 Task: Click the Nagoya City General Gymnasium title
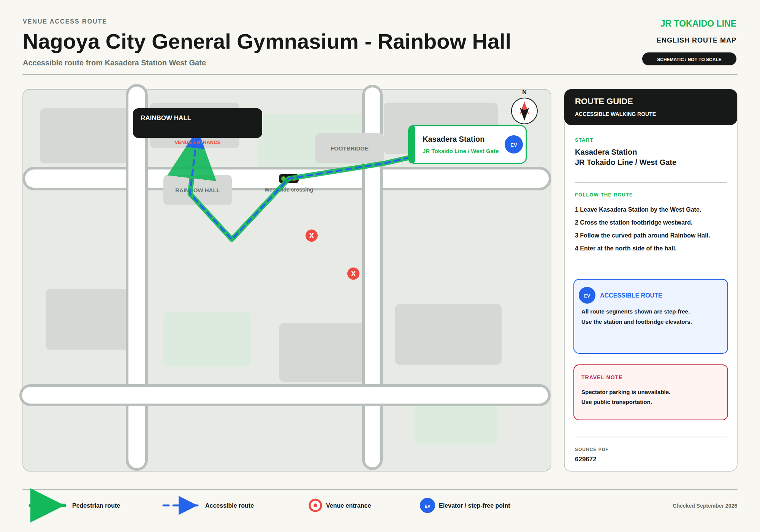267,41
